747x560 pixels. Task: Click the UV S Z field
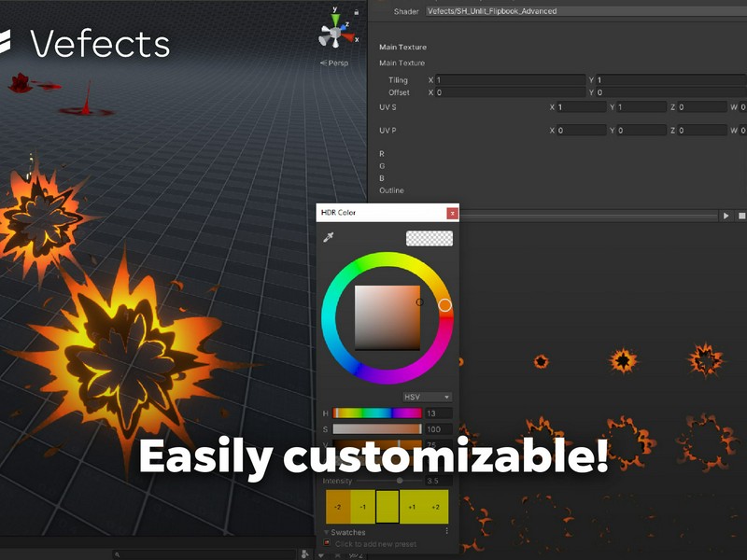[x=703, y=107]
